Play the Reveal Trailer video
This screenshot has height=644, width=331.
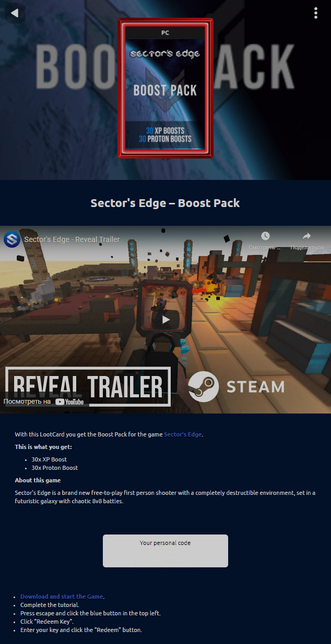tap(165, 319)
